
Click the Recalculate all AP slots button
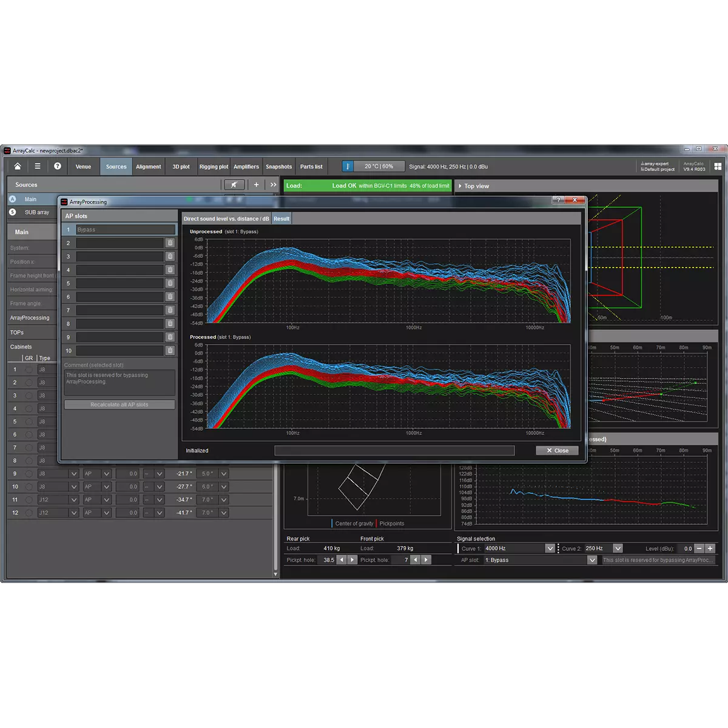click(x=120, y=405)
